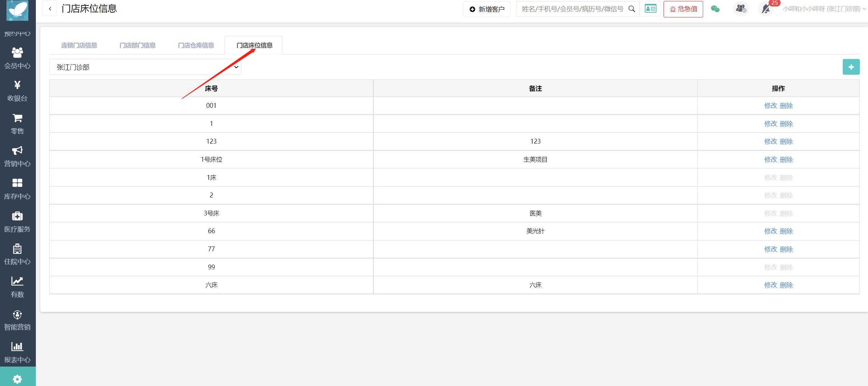Click the butterfly app logo
Image resolution: width=868 pixels, height=386 pixels.
click(17, 10)
